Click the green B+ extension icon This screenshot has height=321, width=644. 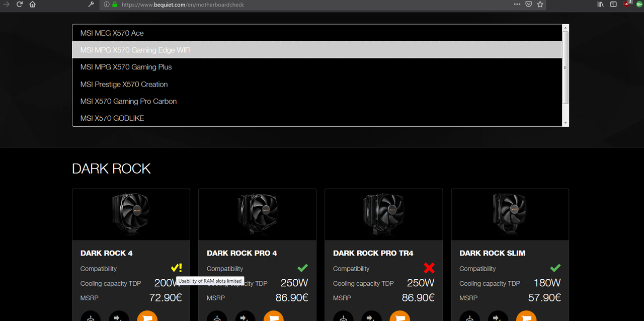point(639,4)
